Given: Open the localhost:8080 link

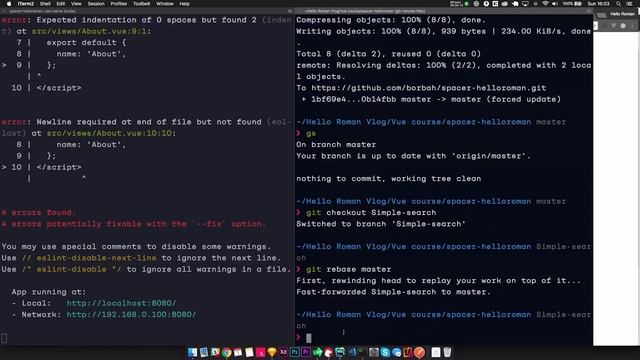Looking at the screenshot, I should coord(121,303).
